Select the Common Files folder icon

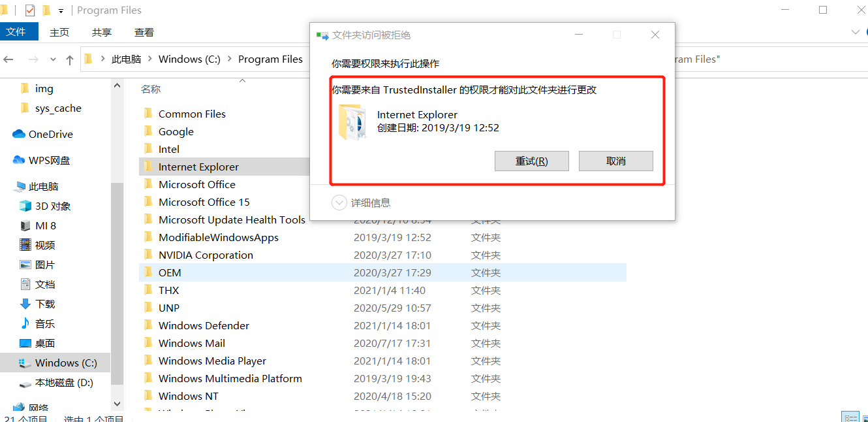(148, 114)
